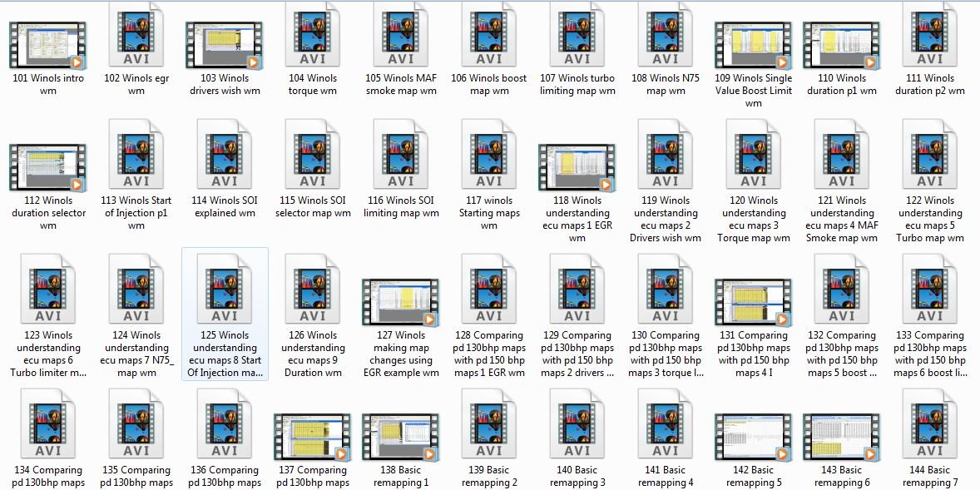
Task: Select '133 Comparing ... maps 6 boost li' icon
Action: point(929,289)
